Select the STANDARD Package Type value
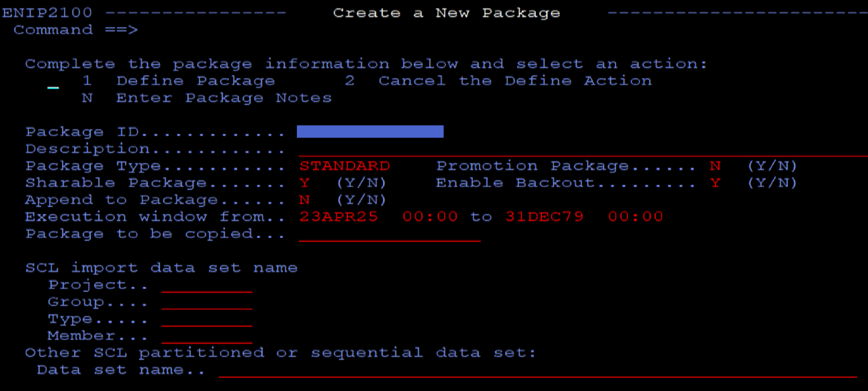Viewport: 868px width, 391px height. [x=345, y=166]
